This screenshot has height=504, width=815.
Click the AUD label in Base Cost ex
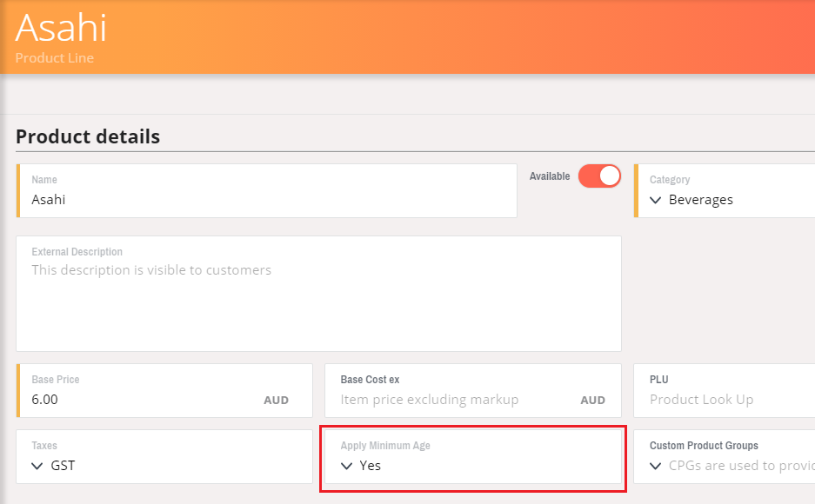click(592, 401)
